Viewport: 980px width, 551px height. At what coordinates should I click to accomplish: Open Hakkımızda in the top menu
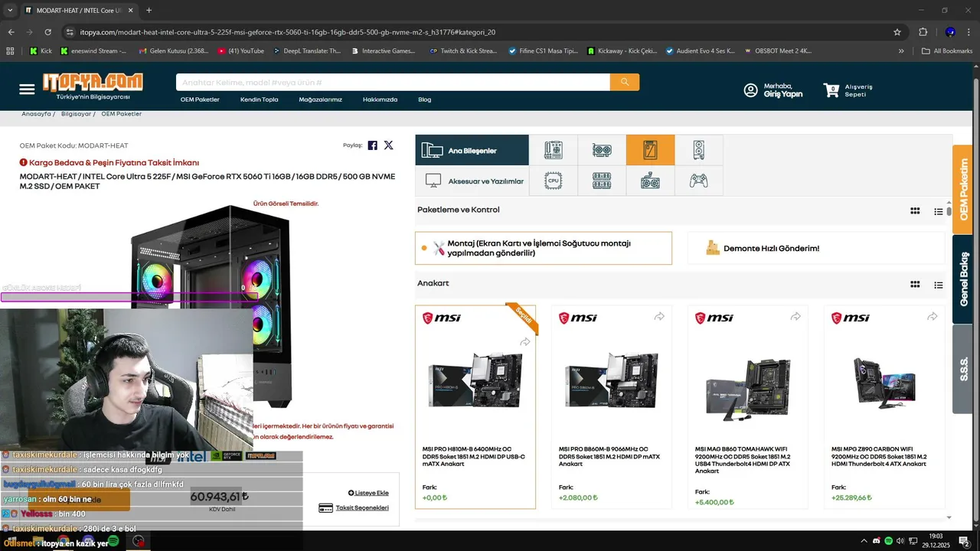coord(380,99)
